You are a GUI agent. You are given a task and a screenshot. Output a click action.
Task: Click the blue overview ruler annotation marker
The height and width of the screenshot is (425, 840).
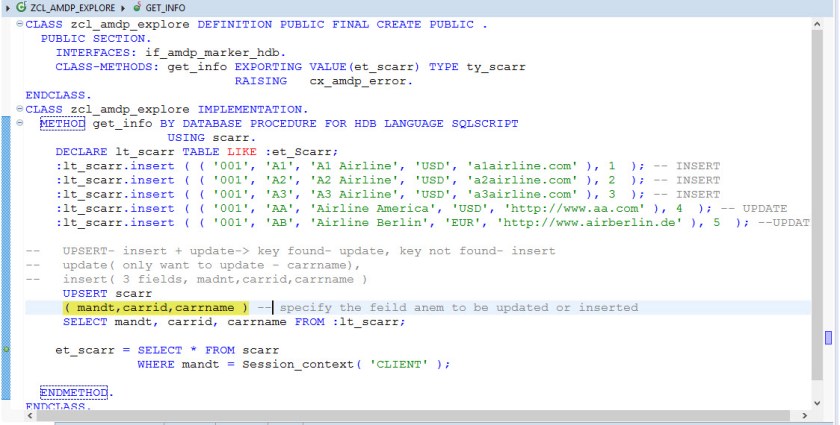click(829, 338)
